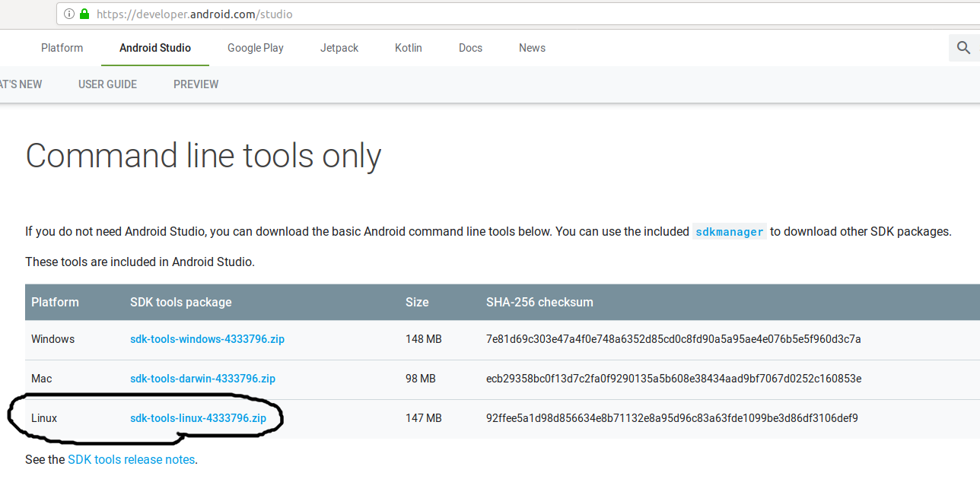Screen dimensions: 980x479
Task: Switch to the Kotlin tab
Action: 409,48
